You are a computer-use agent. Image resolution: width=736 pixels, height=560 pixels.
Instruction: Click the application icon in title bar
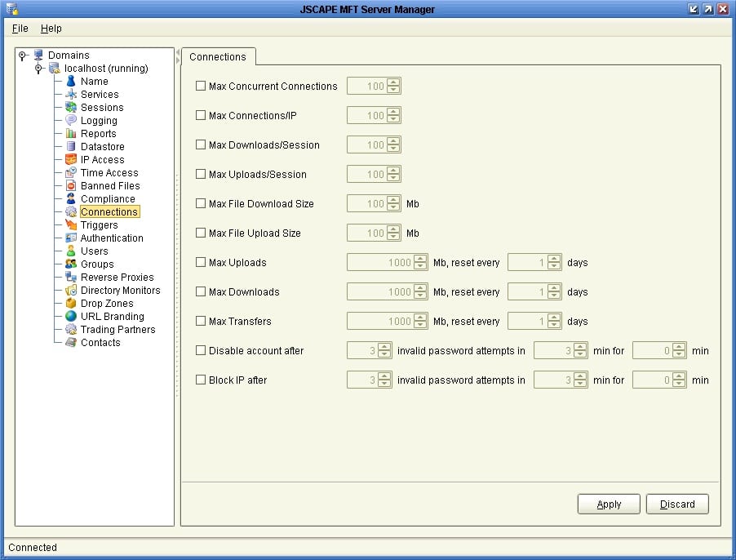[x=11, y=9]
